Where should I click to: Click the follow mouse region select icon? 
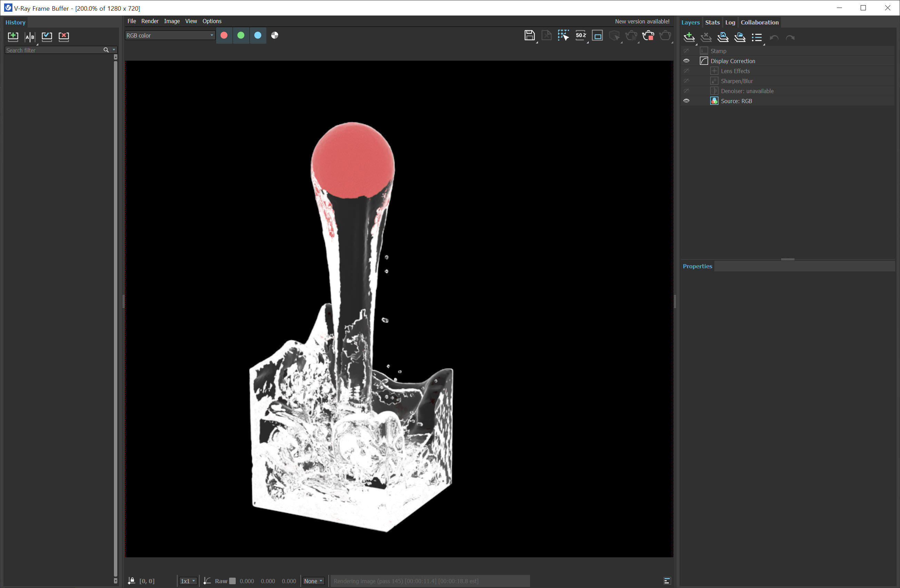coord(563,36)
